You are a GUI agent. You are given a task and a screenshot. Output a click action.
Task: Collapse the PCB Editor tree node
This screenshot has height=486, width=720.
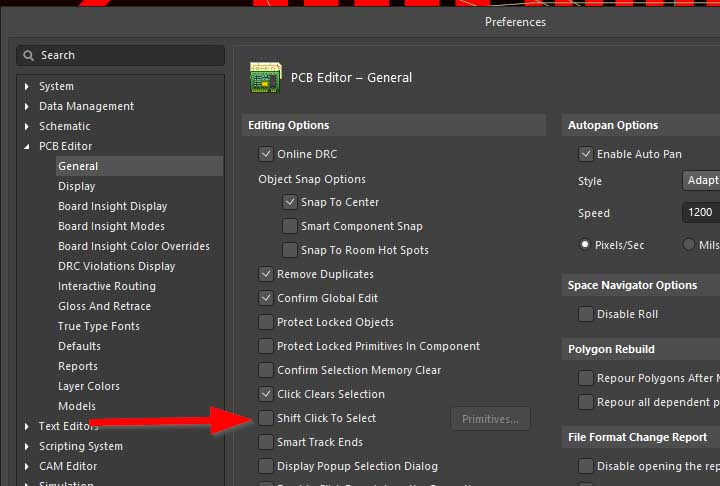coord(27,147)
